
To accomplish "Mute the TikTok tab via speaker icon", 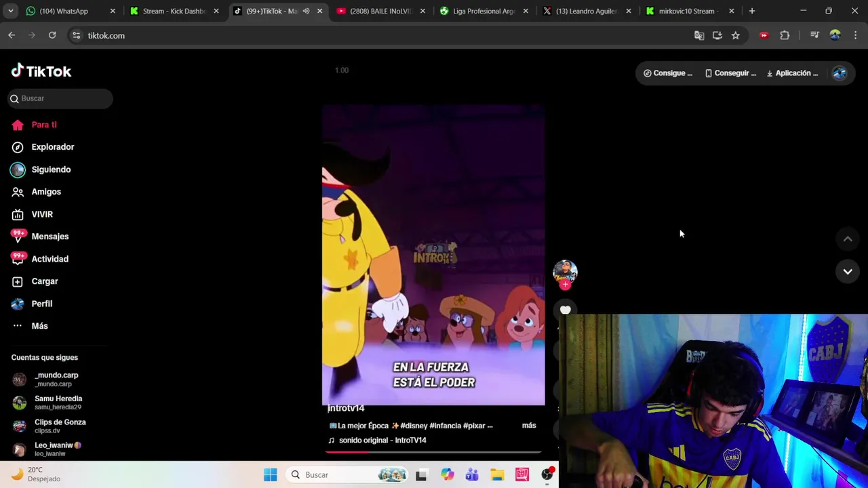I will click(306, 11).
